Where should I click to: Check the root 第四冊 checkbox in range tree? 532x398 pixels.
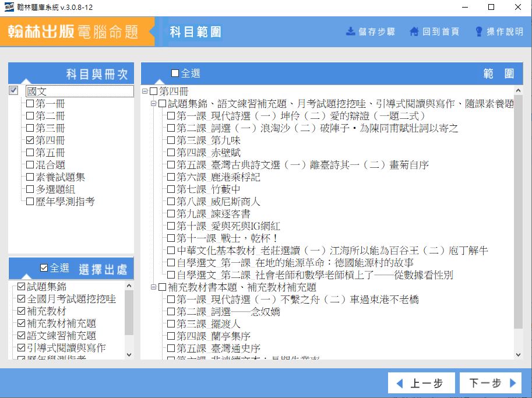154,91
